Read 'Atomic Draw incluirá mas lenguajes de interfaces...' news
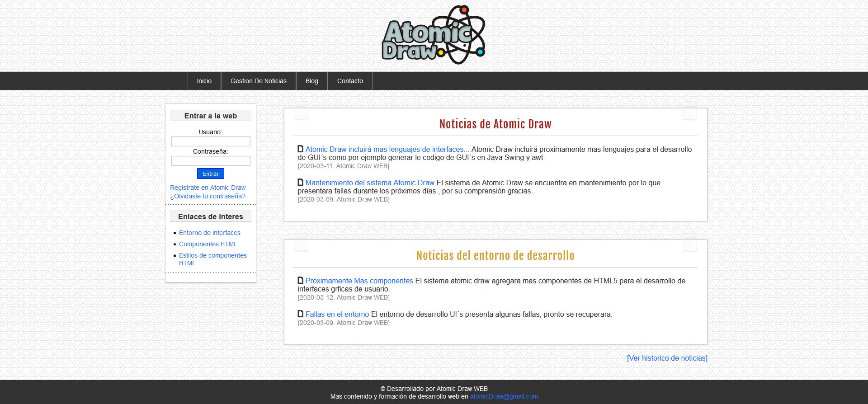 387,149
